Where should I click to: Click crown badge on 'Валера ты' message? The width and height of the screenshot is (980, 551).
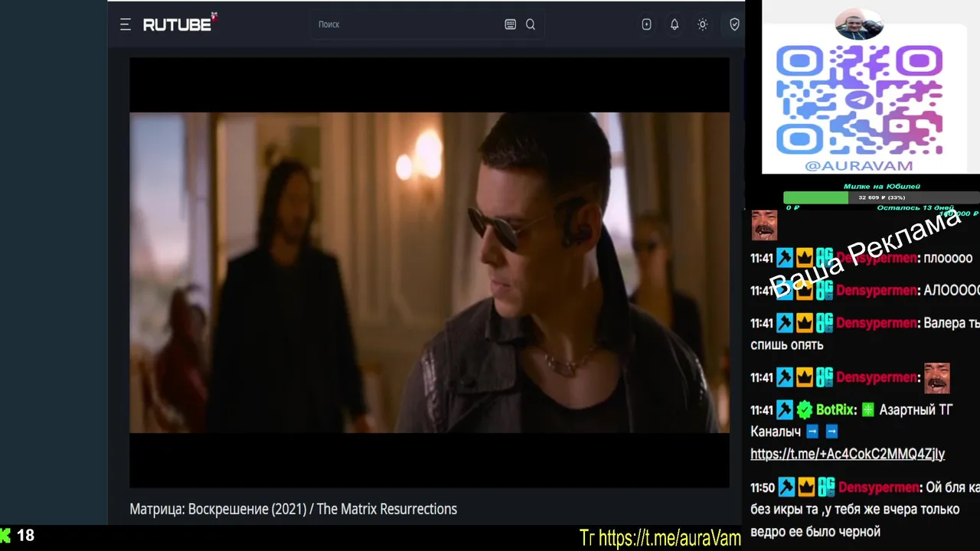click(804, 323)
